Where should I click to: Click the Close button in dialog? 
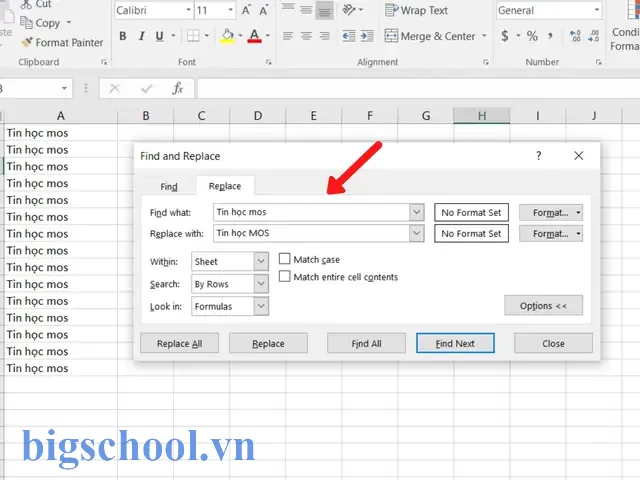pos(553,343)
